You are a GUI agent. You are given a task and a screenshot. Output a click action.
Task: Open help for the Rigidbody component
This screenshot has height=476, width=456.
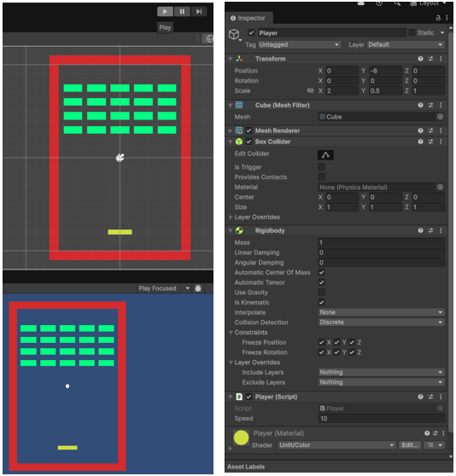(x=420, y=230)
